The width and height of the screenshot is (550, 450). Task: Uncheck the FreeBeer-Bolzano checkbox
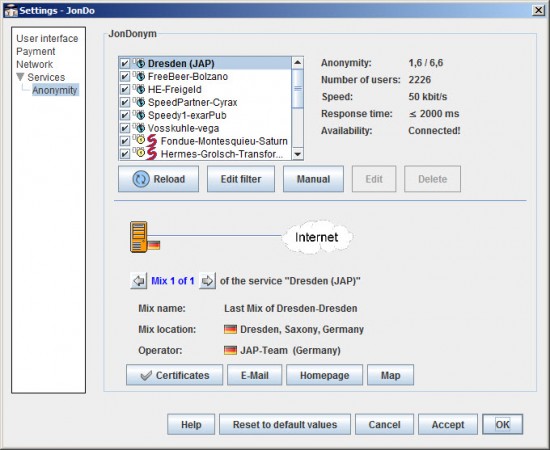[x=125, y=76]
